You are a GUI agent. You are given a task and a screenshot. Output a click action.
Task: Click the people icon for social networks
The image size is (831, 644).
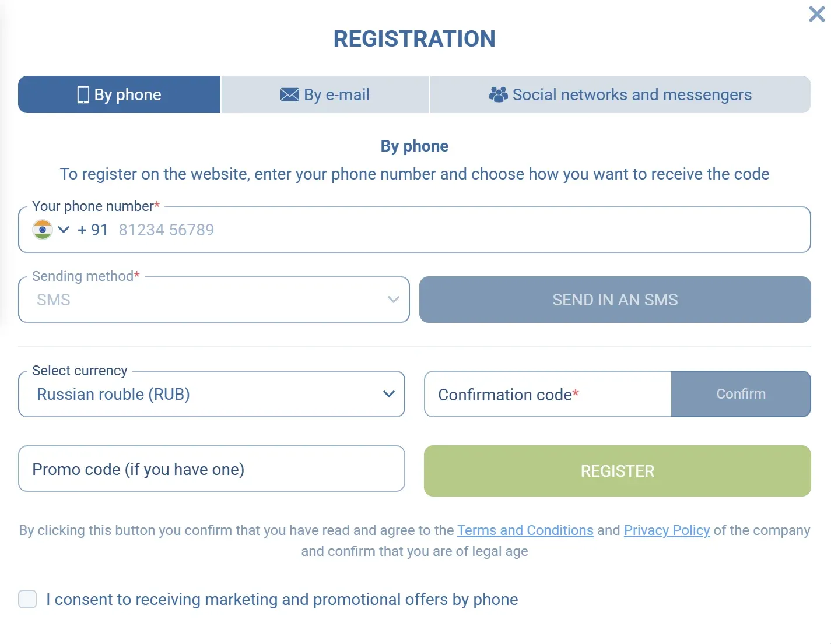(498, 94)
